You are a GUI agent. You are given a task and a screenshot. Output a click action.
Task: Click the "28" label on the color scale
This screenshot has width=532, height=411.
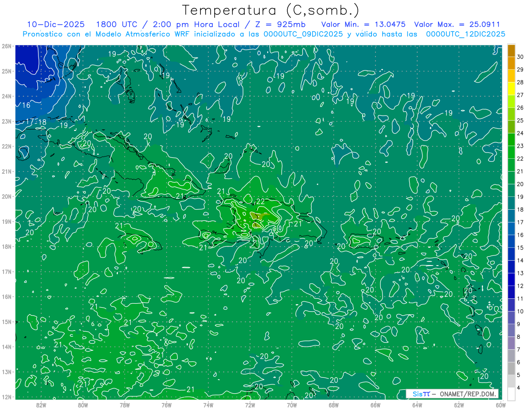coord(520,82)
